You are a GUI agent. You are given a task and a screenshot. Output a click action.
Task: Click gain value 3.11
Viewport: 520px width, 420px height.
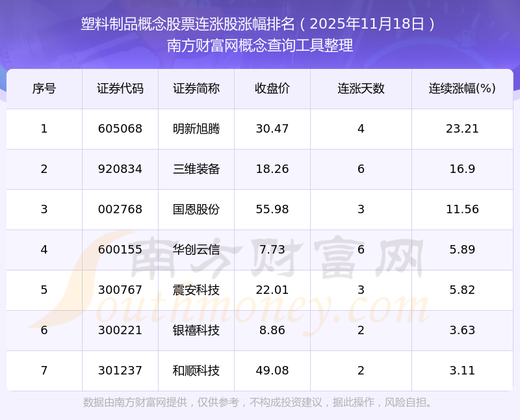pyautogui.click(x=462, y=371)
